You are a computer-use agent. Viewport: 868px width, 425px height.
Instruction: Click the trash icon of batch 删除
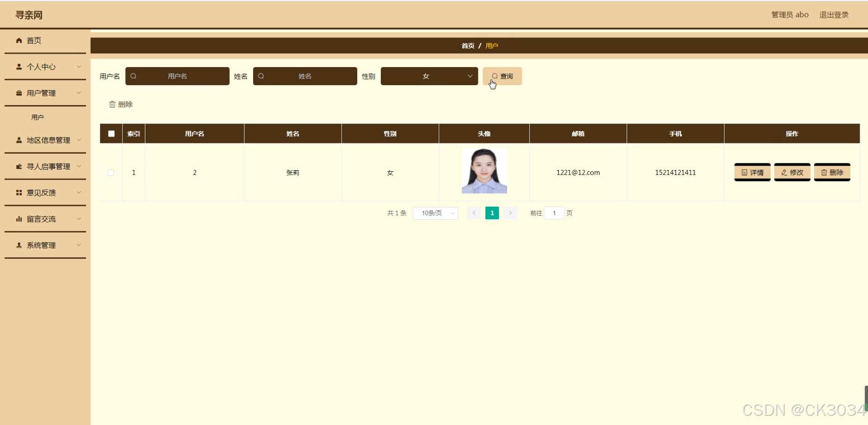tap(112, 104)
